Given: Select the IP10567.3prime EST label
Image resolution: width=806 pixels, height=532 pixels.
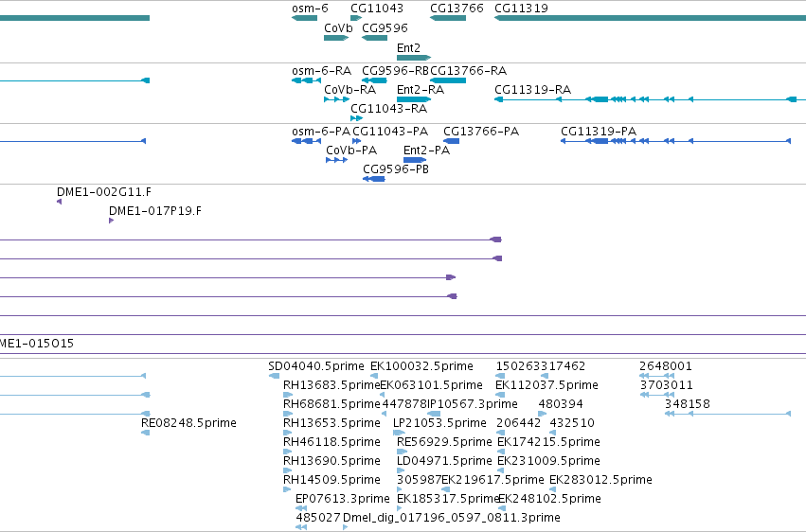Looking at the screenshot, I should tap(473, 404).
